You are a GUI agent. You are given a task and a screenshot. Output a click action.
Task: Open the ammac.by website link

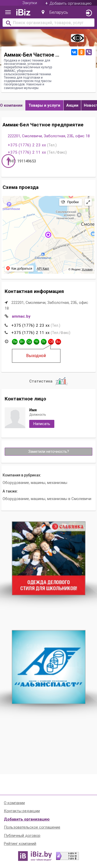click(x=21, y=316)
